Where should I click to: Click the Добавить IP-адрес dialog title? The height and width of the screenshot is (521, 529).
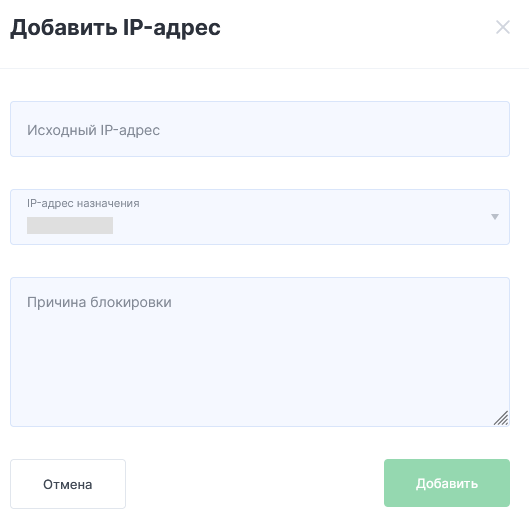tap(115, 28)
